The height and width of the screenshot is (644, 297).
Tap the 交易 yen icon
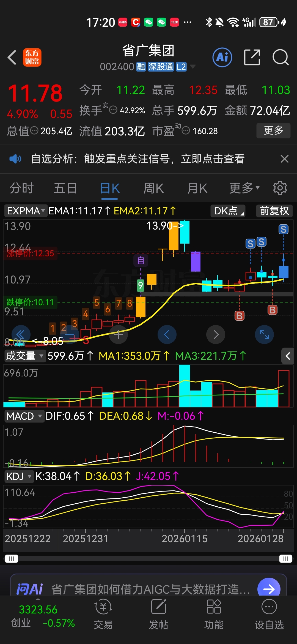tap(103, 607)
